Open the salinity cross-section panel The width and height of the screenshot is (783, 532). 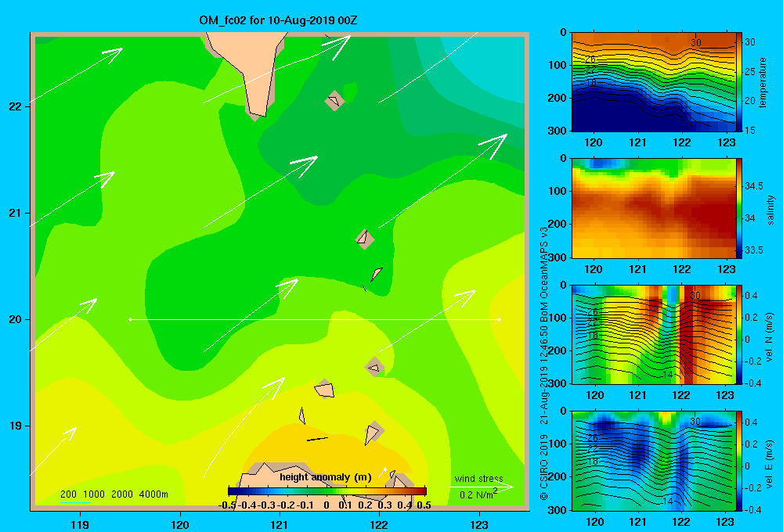pyautogui.click(x=654, y=208)
